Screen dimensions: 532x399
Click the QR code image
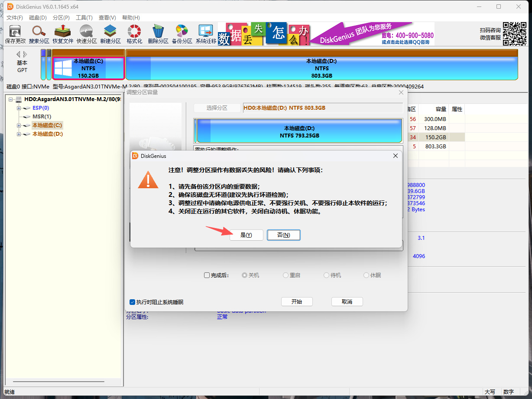click(x=515, y=33)
